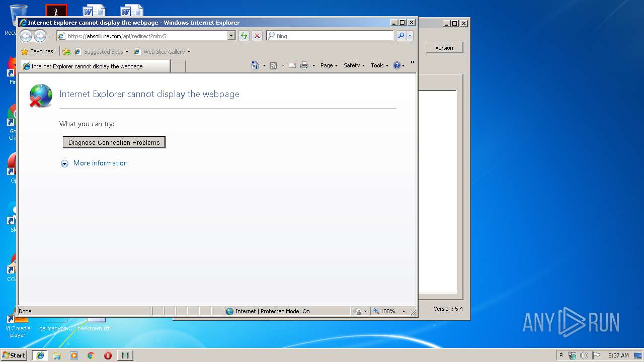Click the Read Mail envelope icon
644x362 pixels.
(x=292, y=65)
